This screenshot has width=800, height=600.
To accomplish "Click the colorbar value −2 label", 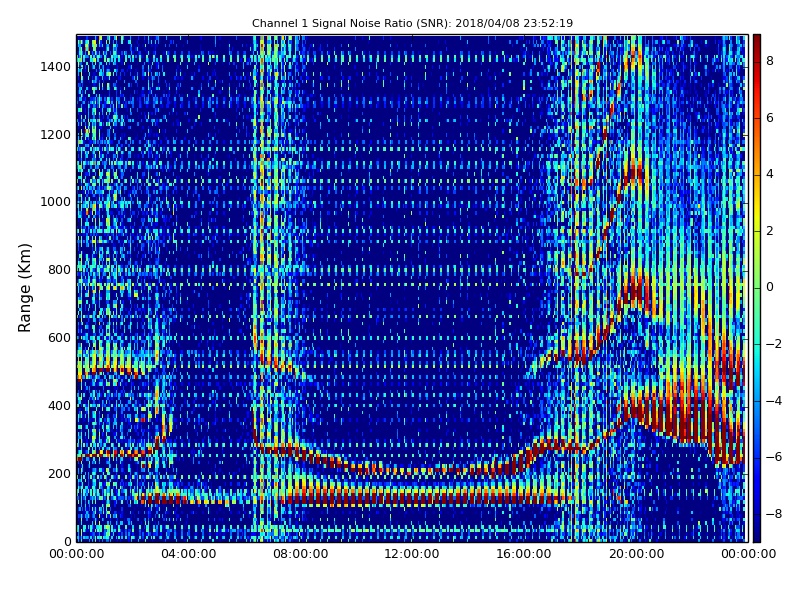I will click(774, 344).
